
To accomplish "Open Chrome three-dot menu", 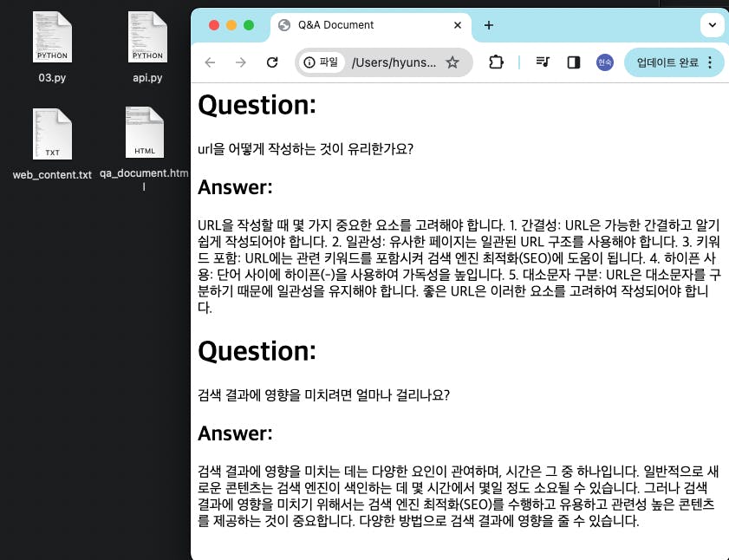I will click(x=710, y=62).
